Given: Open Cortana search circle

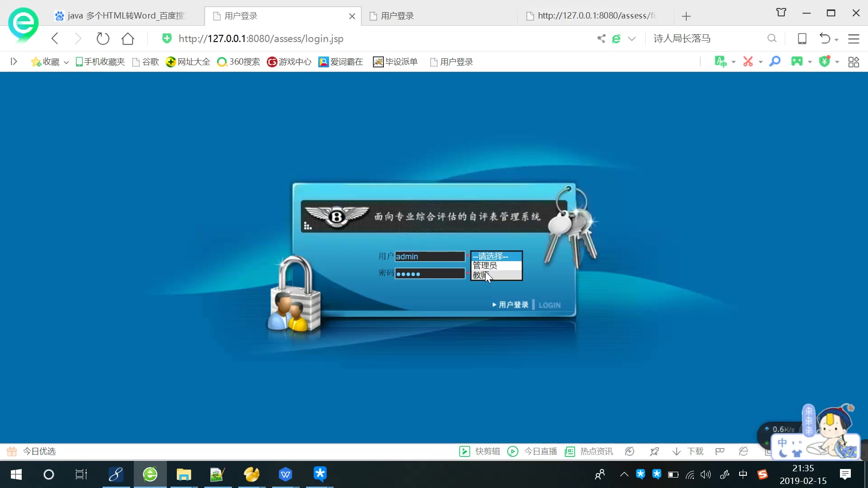Looking at the screenshot, I should [49, 474].
